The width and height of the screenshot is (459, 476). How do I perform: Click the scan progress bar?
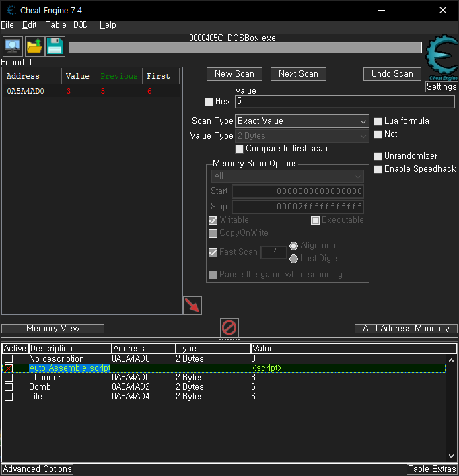[x=245, y=48]
